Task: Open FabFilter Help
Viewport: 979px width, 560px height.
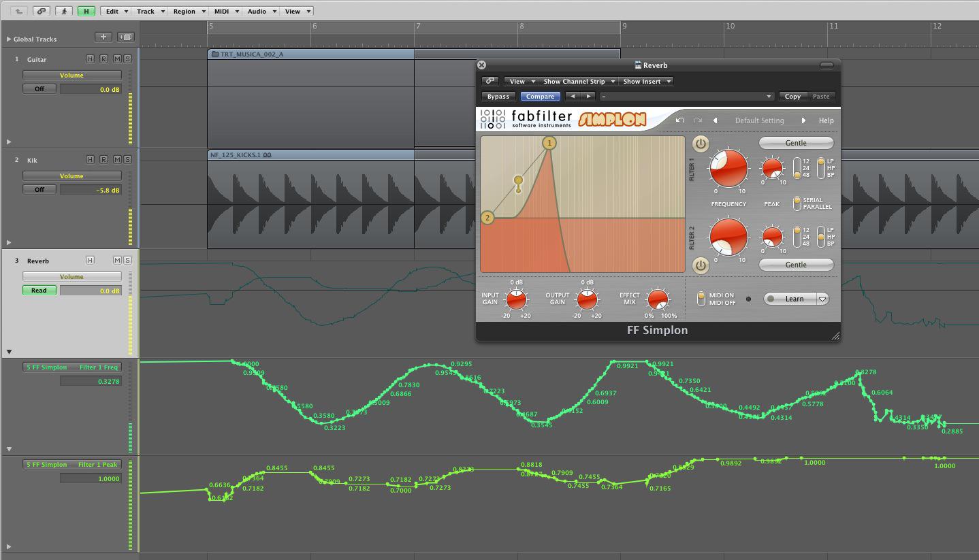Action: tap(826, 120)
